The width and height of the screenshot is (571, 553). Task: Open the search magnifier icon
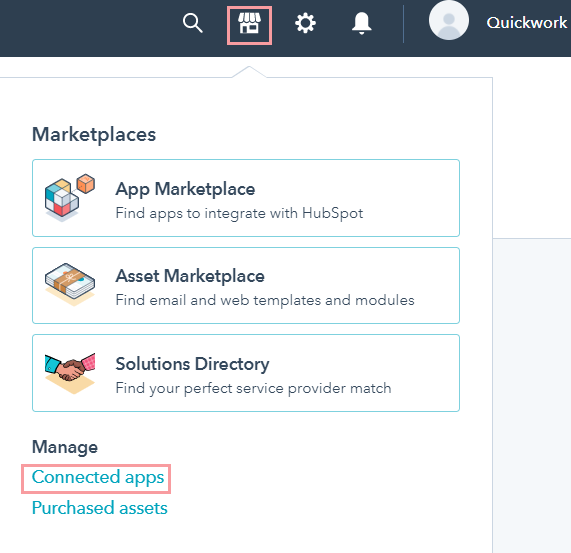point(193,23)
